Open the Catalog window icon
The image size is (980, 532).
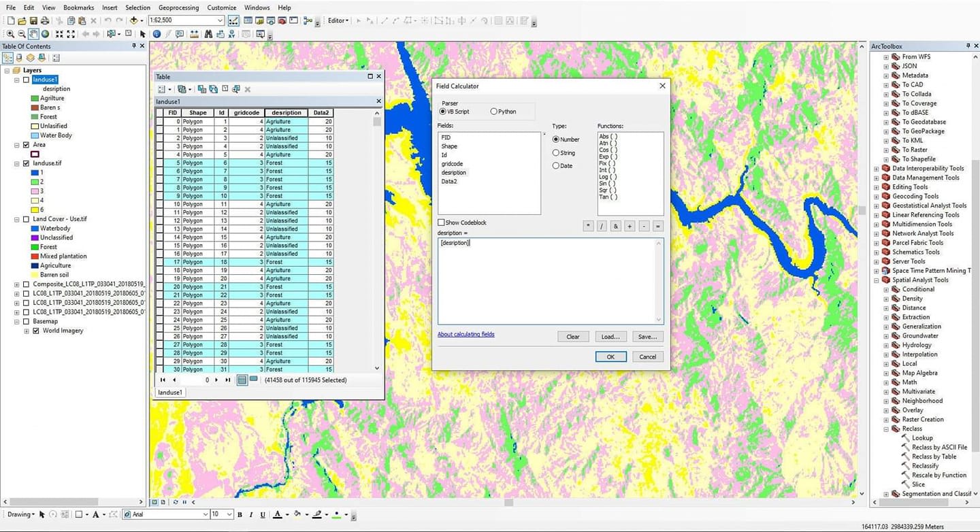click(x=259, y=21)
